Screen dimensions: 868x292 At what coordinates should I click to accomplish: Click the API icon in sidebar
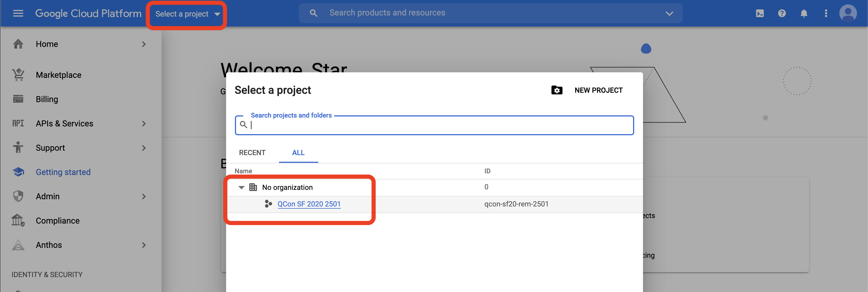(x=18, y=123)
